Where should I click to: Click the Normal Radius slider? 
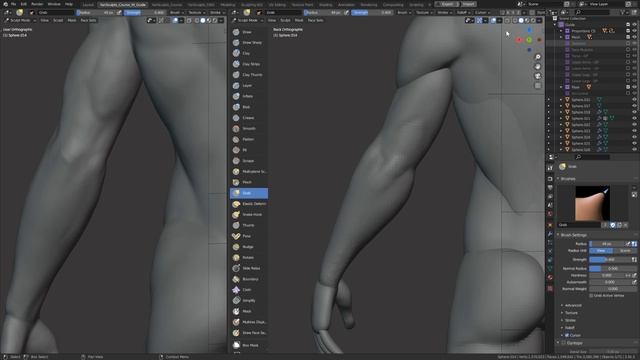tap(613, 269)
